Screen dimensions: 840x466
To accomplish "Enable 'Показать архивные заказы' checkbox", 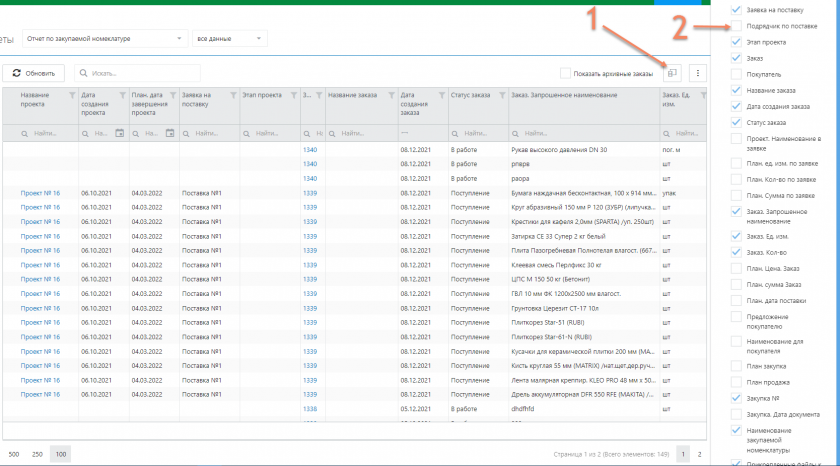I will pyautogui.click(x=566, y=73).
